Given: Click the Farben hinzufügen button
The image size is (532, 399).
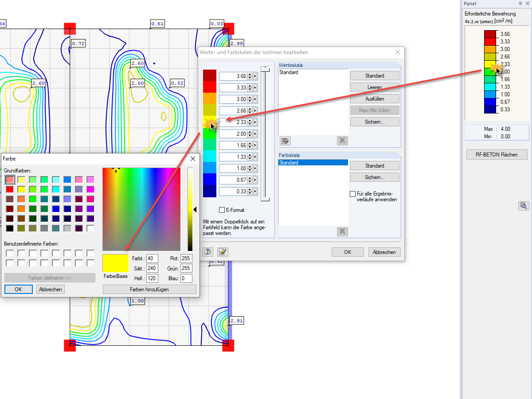Looking at the screenshot, I should click(149, 289).
